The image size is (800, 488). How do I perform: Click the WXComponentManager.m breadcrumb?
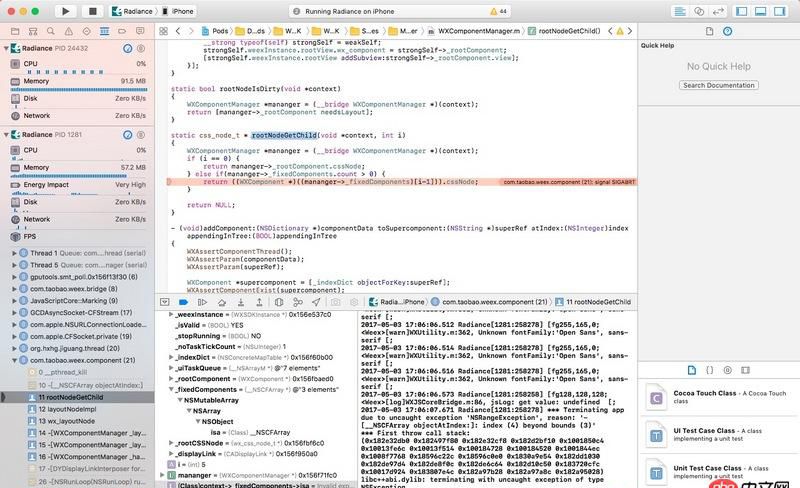(x=474, y=31)
